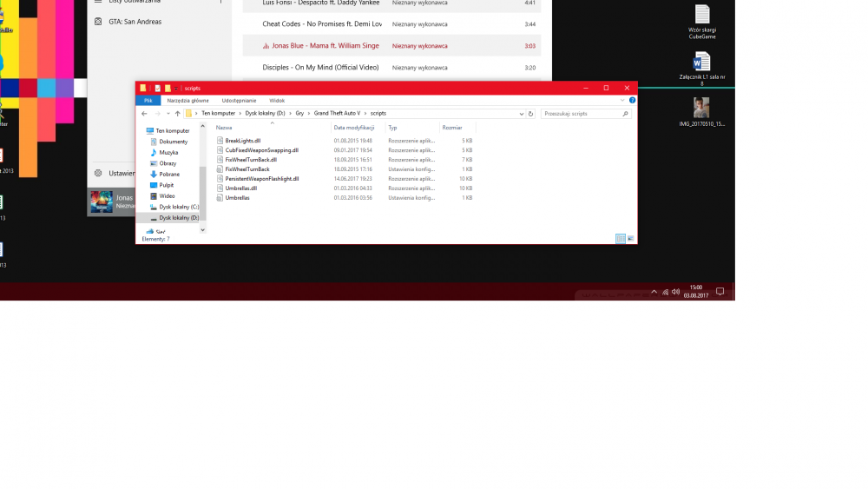Image resolution: width=868 pixels, height=489 pixels.
Task: Go forward in File Explorer
Action: [157, 114]
